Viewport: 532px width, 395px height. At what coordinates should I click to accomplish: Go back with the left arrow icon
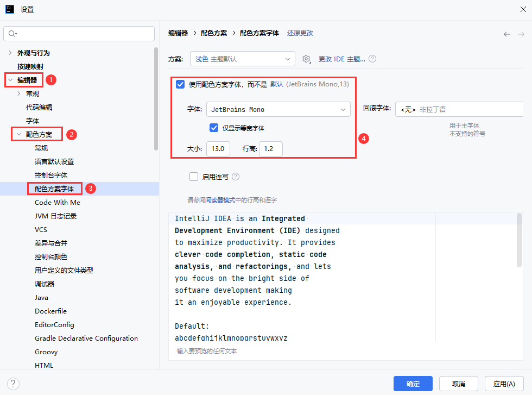[x=507, y=34]
